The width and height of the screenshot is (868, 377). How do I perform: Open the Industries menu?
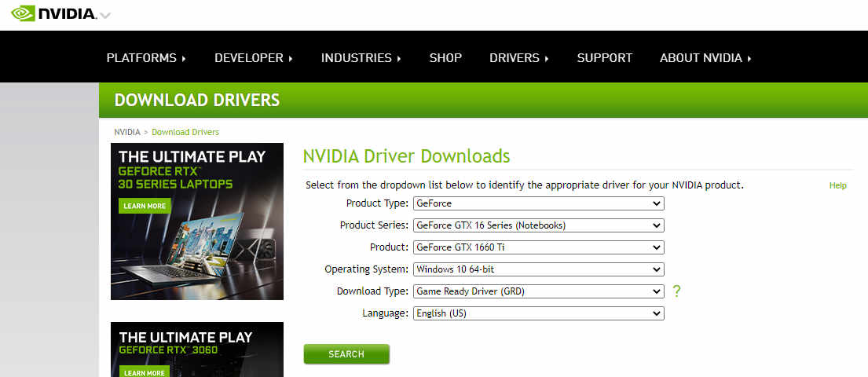pyautogui.click(x=361, y=57)
